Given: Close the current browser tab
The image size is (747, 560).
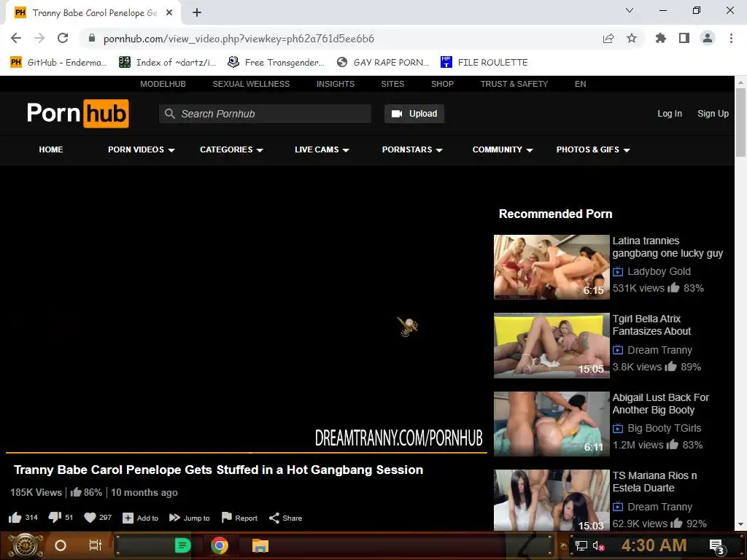Looking at the screenshot, I should 169,13.
